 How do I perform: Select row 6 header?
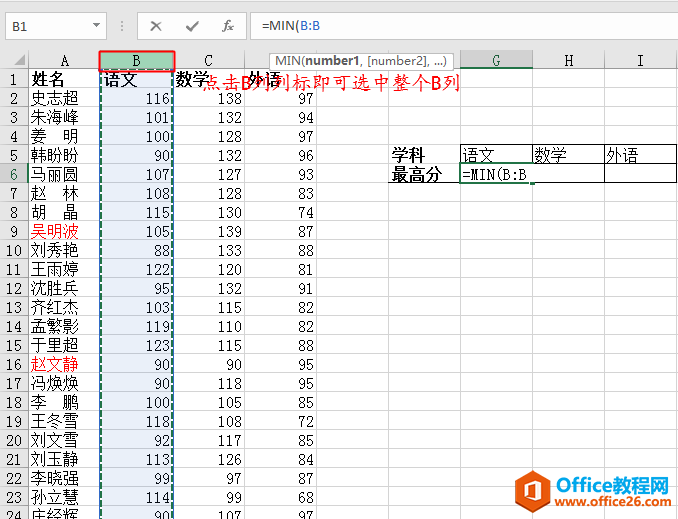pyautogui.click(x=14, y=174)
